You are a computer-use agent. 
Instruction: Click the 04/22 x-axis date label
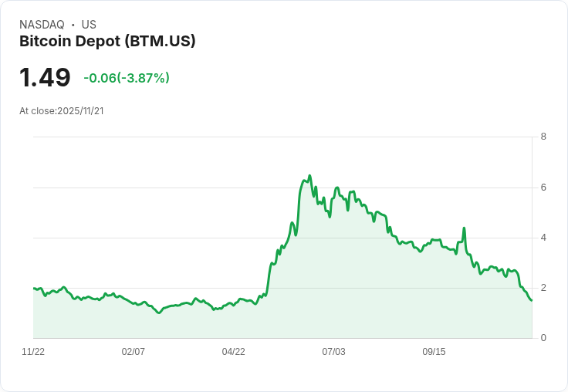click(234, 352)
